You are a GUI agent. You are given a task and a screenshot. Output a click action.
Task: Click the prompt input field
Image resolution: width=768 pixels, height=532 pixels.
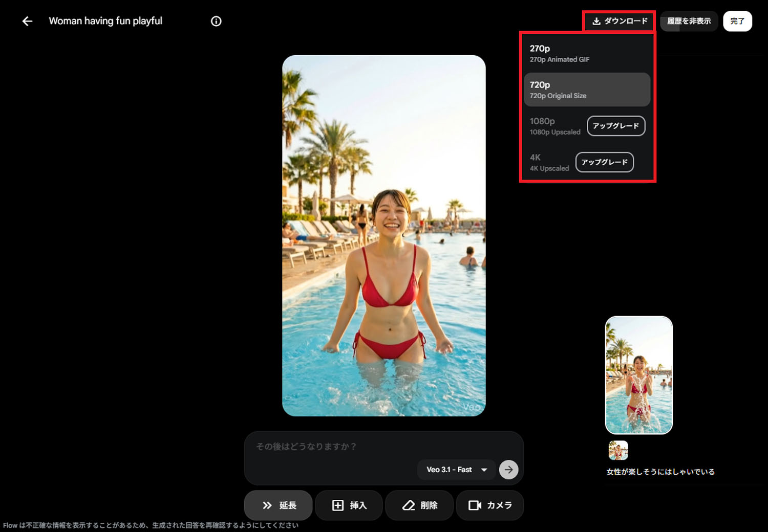[x=358, y=447]
